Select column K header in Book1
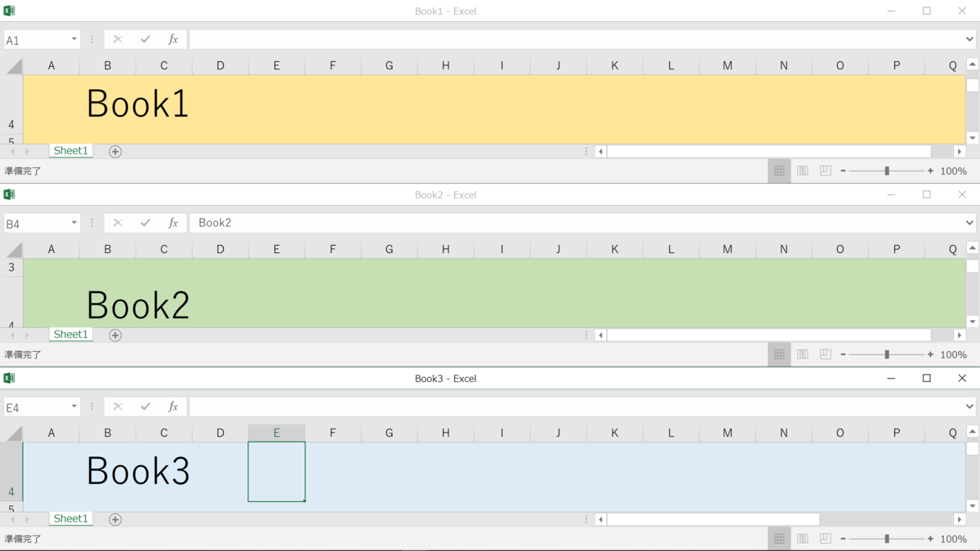The image size is (980, 551). click(615, 66)
